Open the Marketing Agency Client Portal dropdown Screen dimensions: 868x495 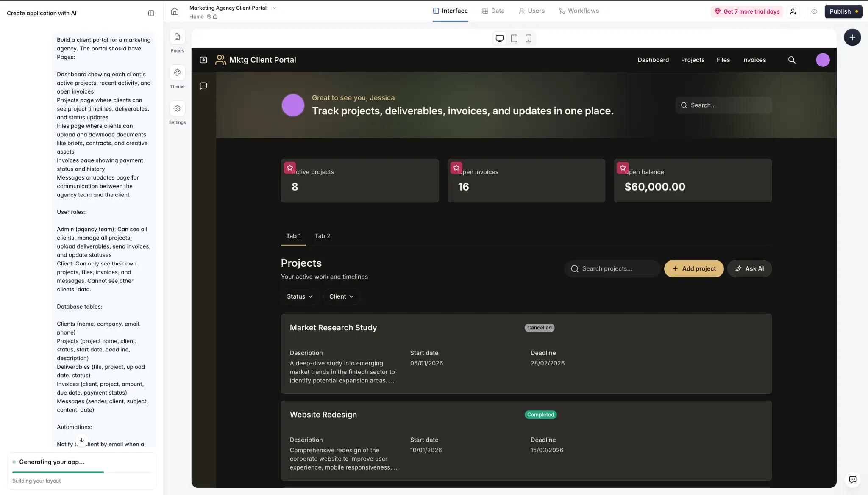pyautogui.click(x=274, y=8)
